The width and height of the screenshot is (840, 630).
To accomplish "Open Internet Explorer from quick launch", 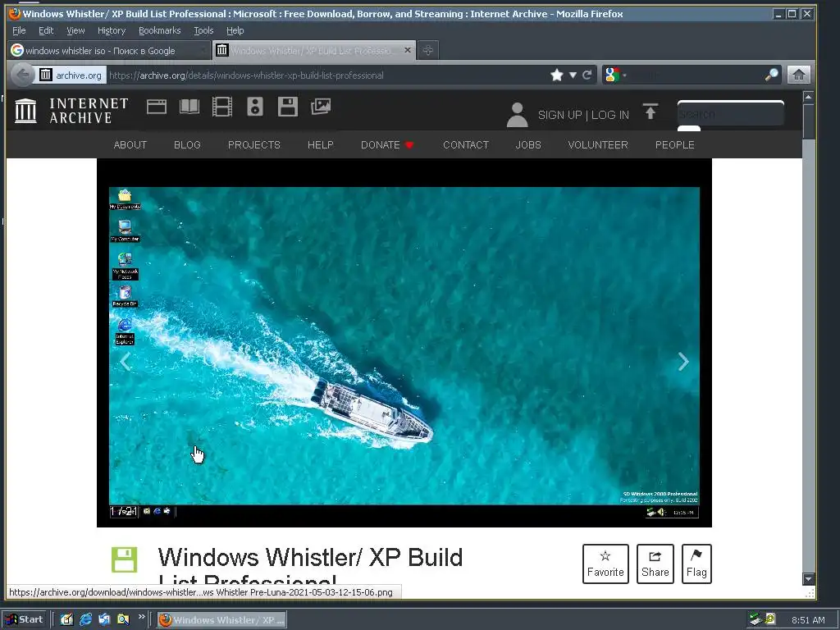I will [85, 619].
